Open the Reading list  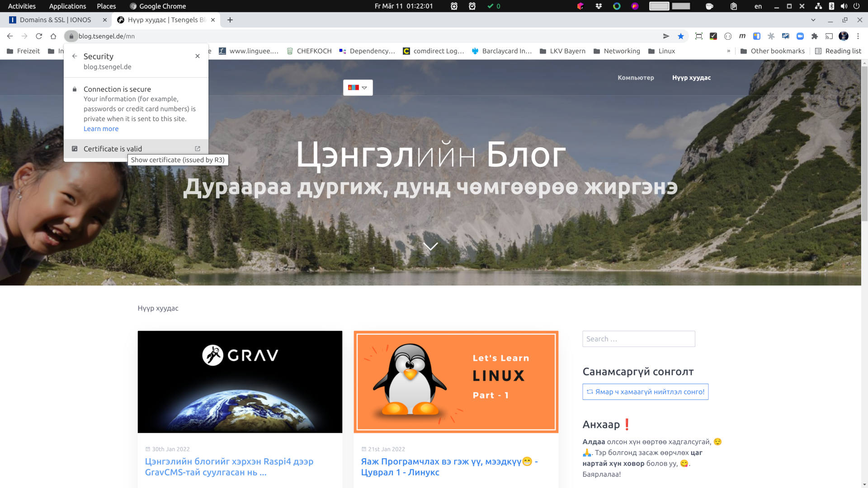838,51
